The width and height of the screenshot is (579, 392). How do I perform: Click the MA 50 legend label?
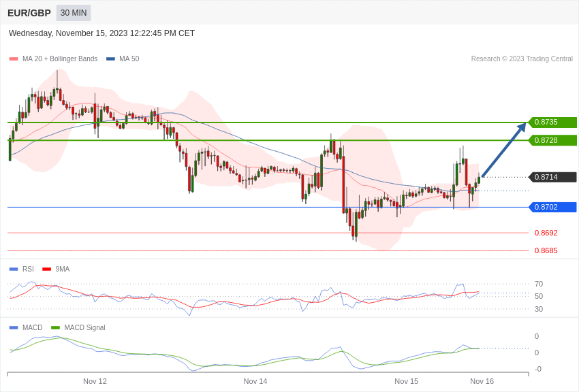pyautogui.click(x=129, y=59)
